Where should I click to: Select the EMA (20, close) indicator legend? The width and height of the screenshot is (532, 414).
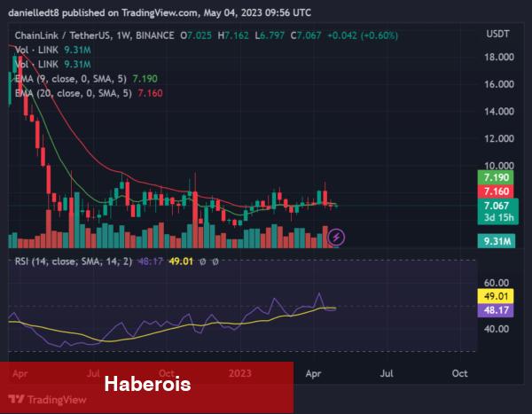(x=89, y=93)
